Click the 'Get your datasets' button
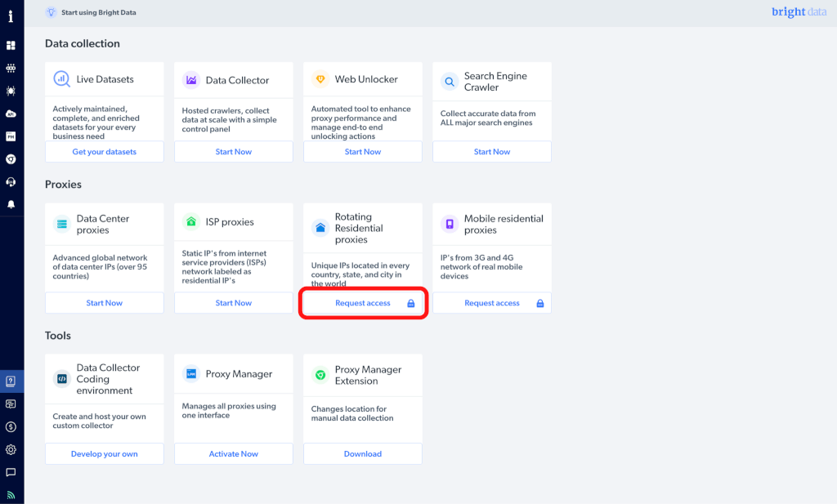 tap(105, 152)
